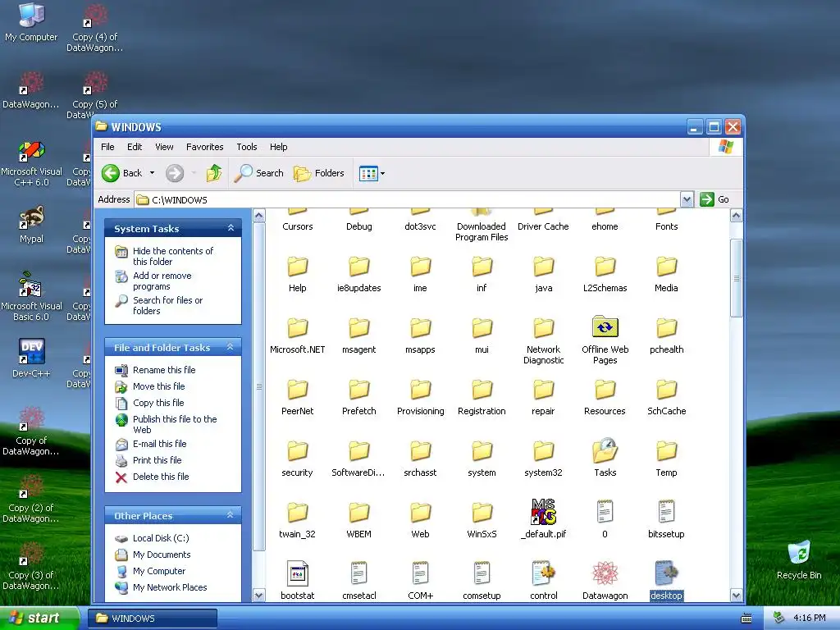The width and height of the screenshot is (840, 630).
Task: Select the Datawagon file icon
Action: pos(605,573)
